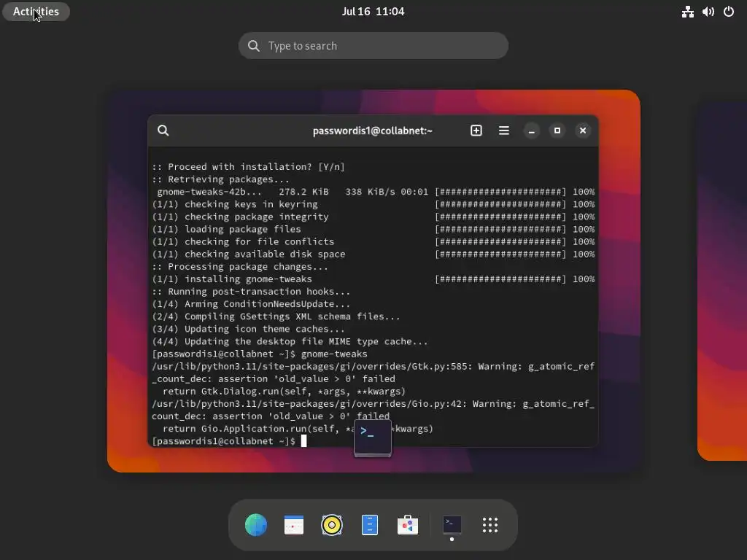Click the ':: Running post-transaction hooks...' line

pos(251,292)
